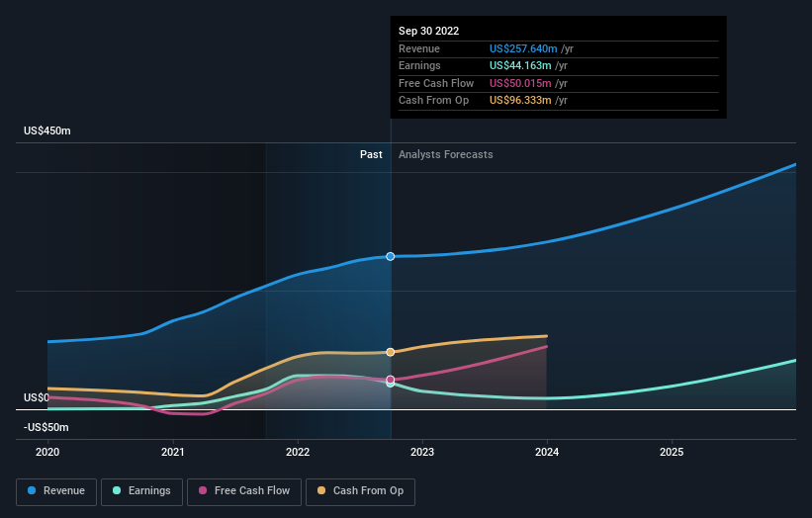Viewport: 812px width, 518px height.
Task: Click the US$44.163m earnings value
Action: [520, 65]
